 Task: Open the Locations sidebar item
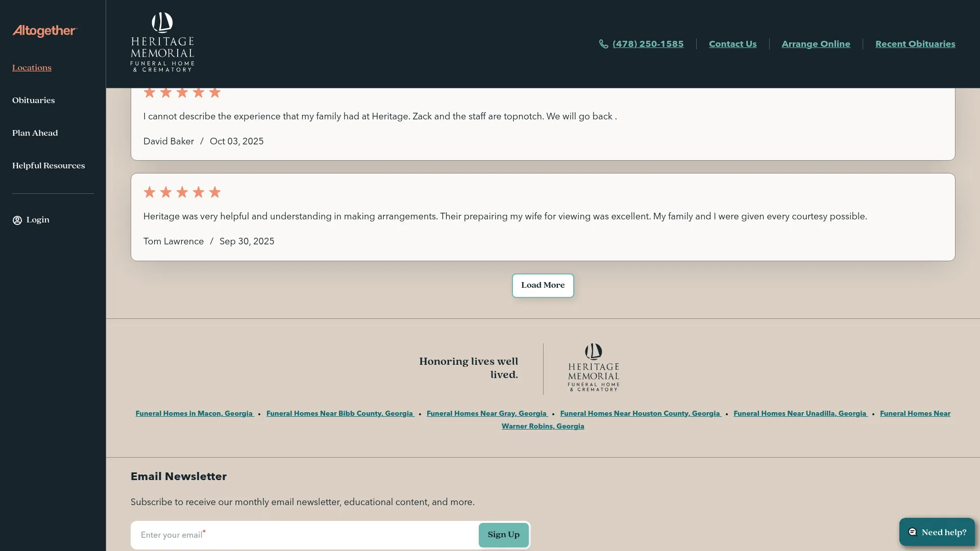coord(32,67)
